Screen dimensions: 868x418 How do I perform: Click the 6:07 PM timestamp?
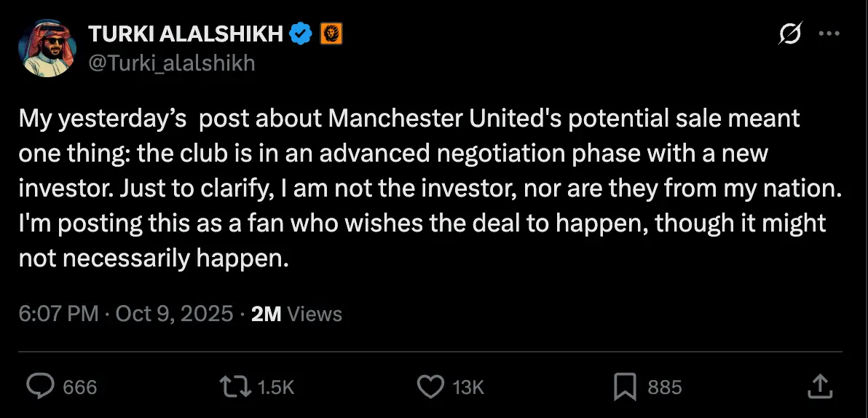(x=58, y=314)
